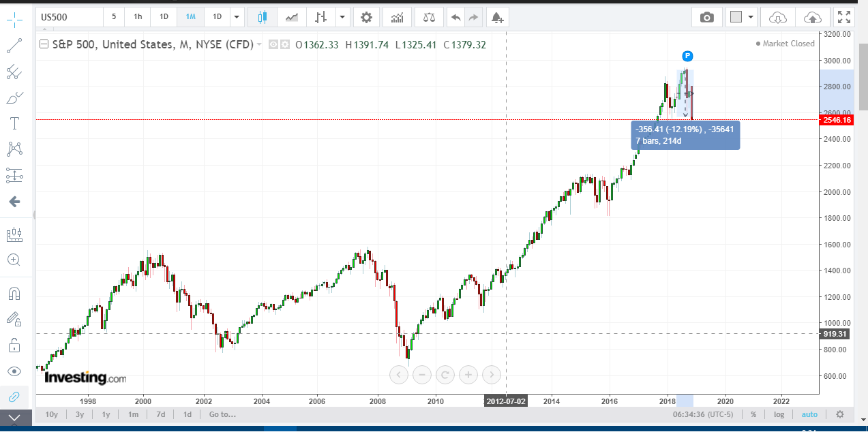Select the brush drawing tool
This screenshot has width=868, height=432.
tap(14, 97)
